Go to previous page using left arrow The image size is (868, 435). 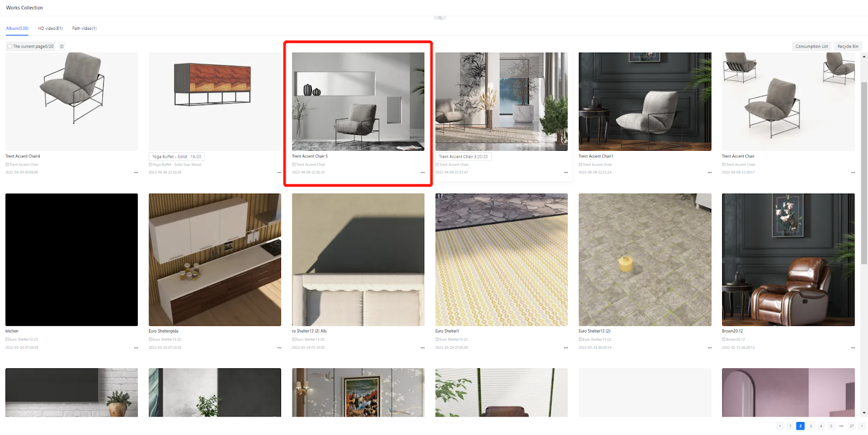[x=780, y=426]
